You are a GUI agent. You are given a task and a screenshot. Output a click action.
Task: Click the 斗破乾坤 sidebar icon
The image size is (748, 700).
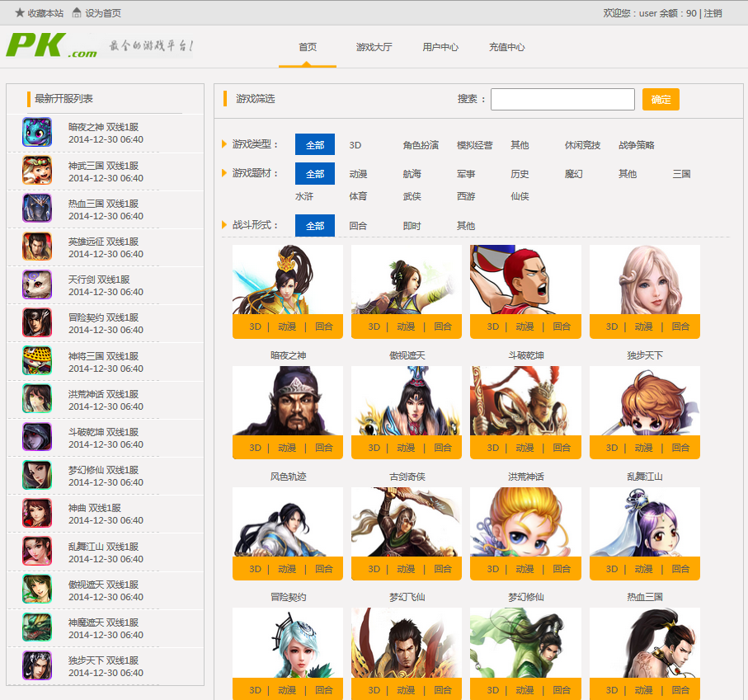37,437
